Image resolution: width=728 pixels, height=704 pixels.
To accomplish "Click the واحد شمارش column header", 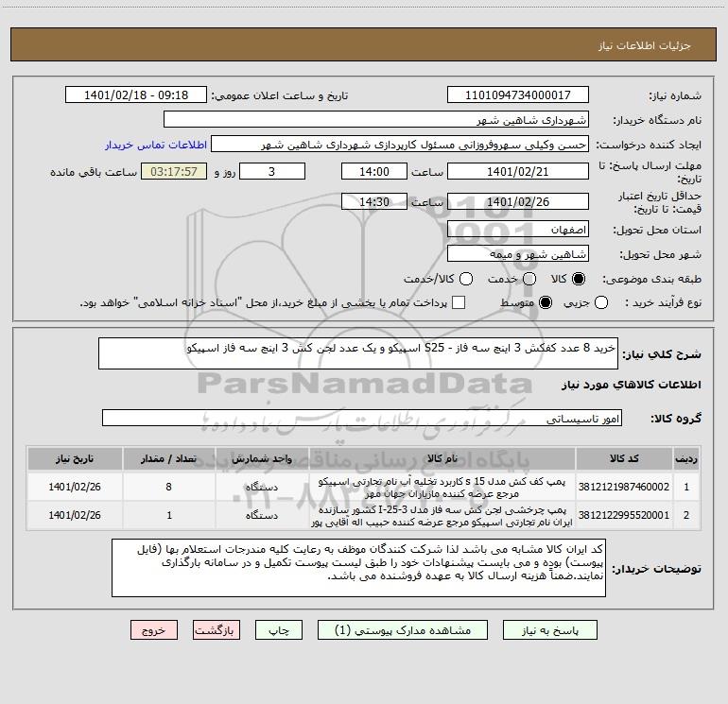I will (262, 458).
